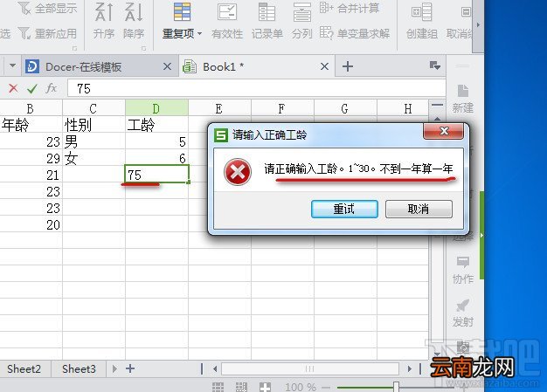The height and width of the screenshot is (392, 547).
Task: Click the cell containing 女
Action: point(93,158)
